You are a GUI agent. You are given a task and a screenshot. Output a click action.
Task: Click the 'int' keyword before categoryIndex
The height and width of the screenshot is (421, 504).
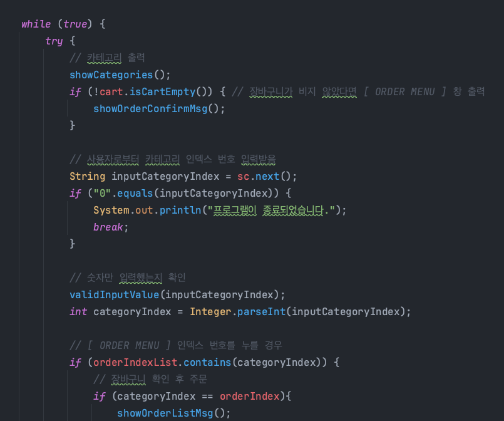[78, 311]
